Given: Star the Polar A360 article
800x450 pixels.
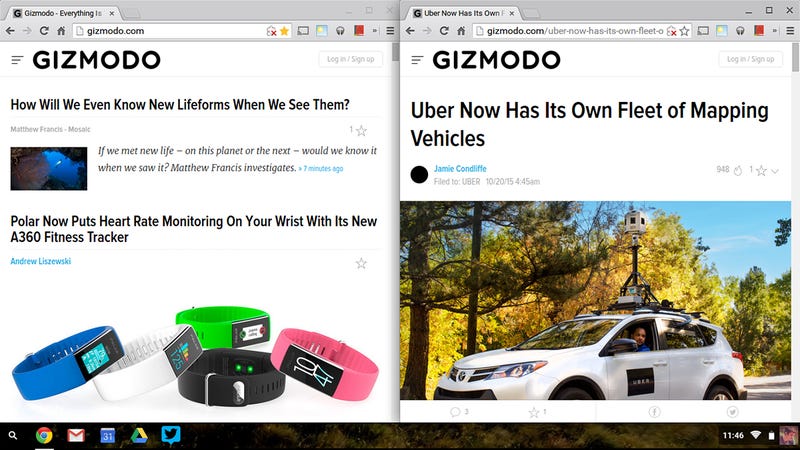Looking at the screenshot, I should click(x=361, y=263).
